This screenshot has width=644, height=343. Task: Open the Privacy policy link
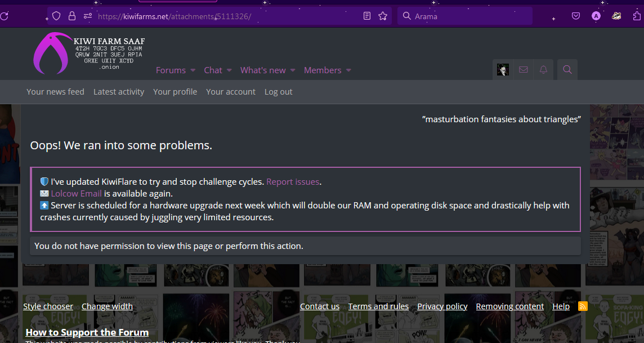(442, 306)
